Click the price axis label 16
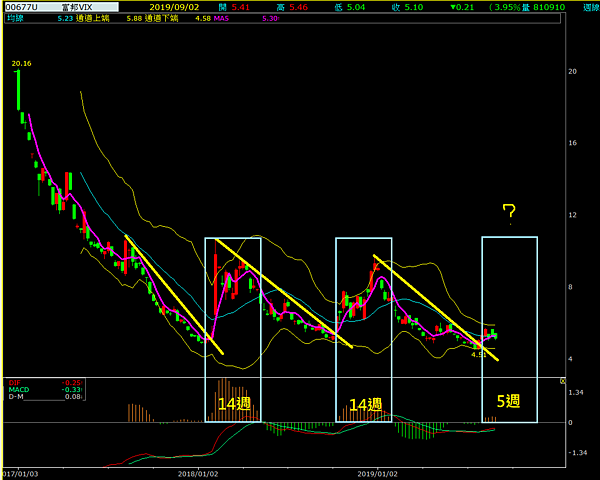 point(572,143)
